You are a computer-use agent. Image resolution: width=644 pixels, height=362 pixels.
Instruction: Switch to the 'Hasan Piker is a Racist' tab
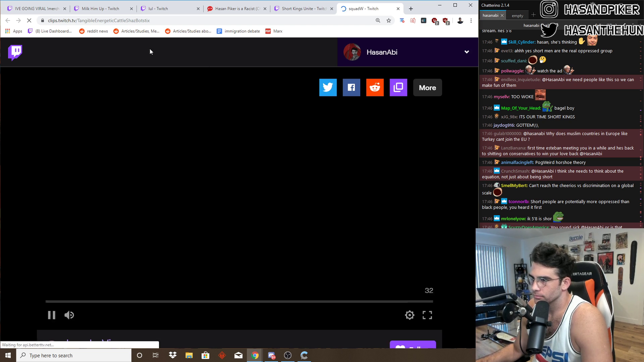237,8
